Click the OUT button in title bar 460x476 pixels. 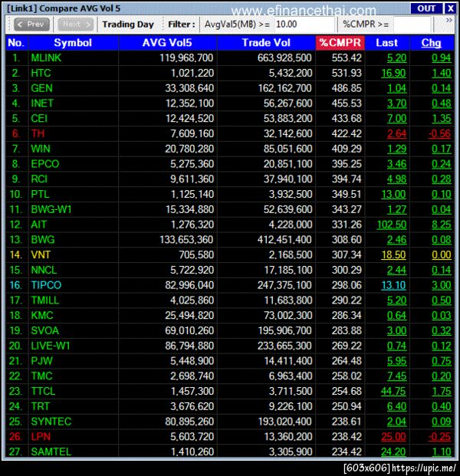426,8
